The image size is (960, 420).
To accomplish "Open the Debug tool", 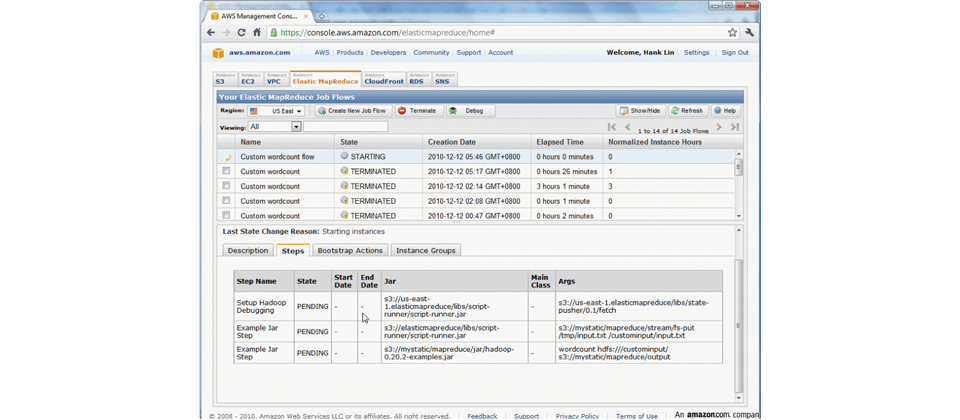I will pos(468,111).
